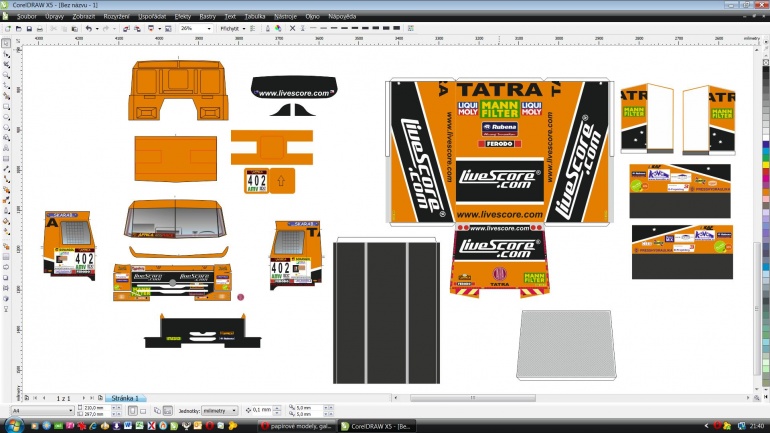The width and height of the screenshot is (770, 433).
Task: Click the Welcome screen icon
Action: [x=168, y=28]
